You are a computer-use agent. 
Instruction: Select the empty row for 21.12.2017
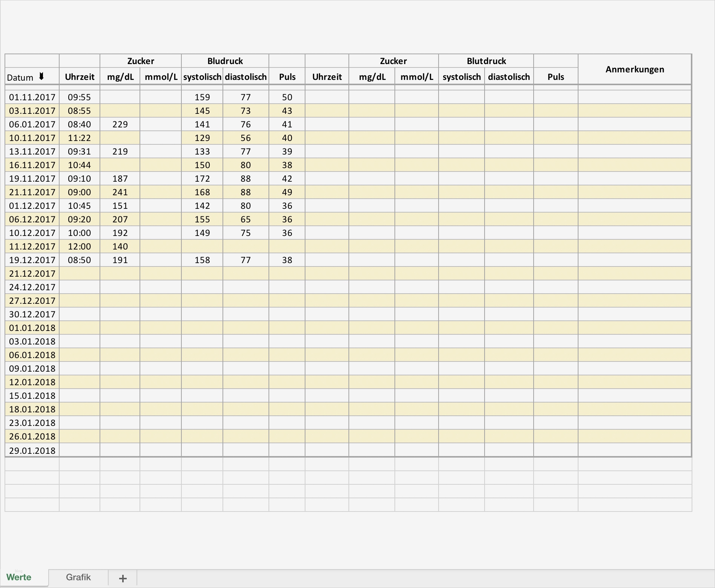click(x=32, y=273)
